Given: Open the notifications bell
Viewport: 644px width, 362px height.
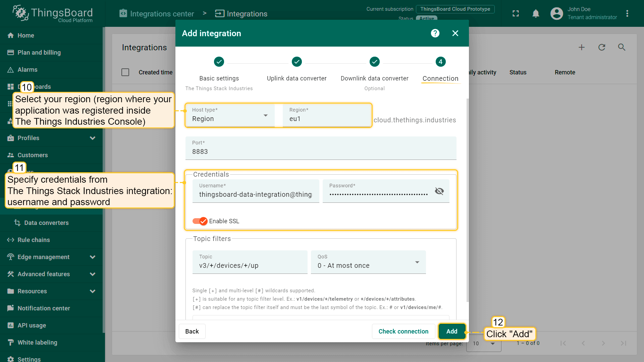Looking at the screenshot, I should point(536,13).
